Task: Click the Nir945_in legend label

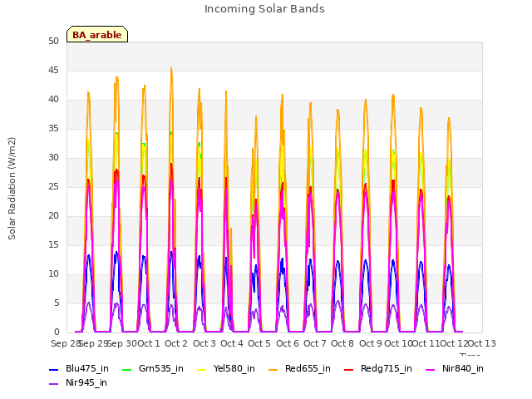Action: (x=86, y=382)
